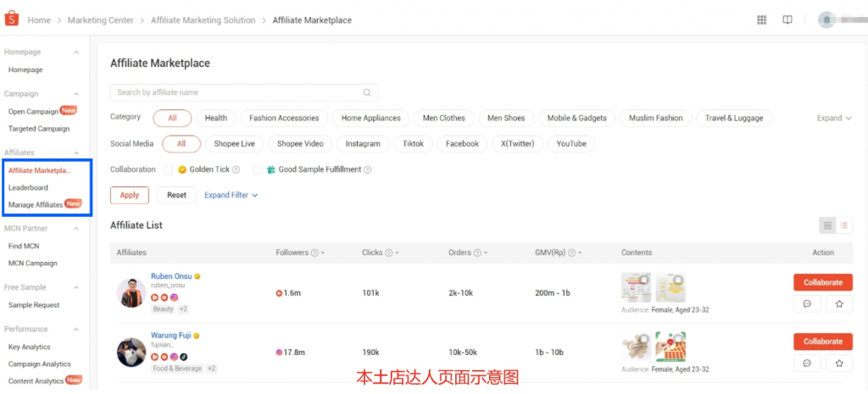Select Shopee Live social media filter
868x394 pixels.
(234, 144)
